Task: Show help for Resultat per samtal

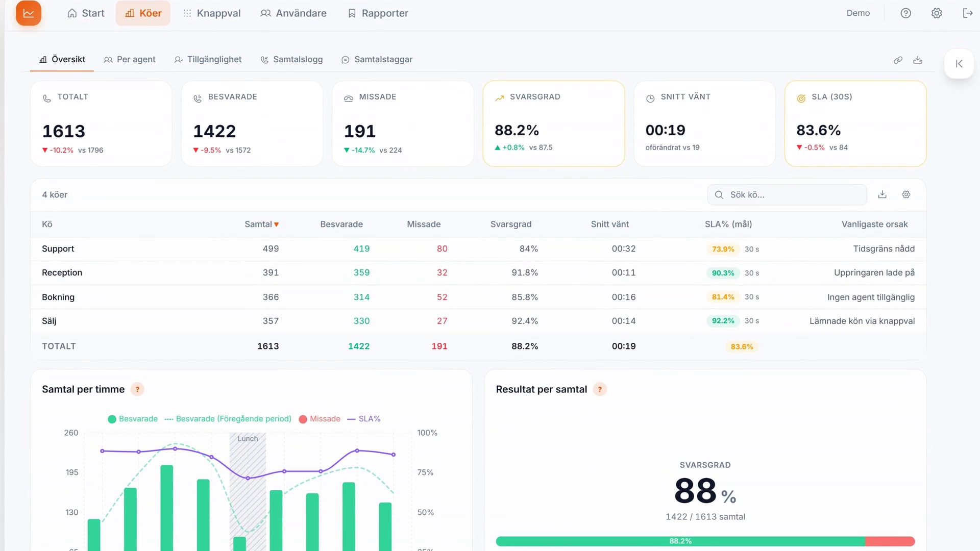Action: point(600,389)
